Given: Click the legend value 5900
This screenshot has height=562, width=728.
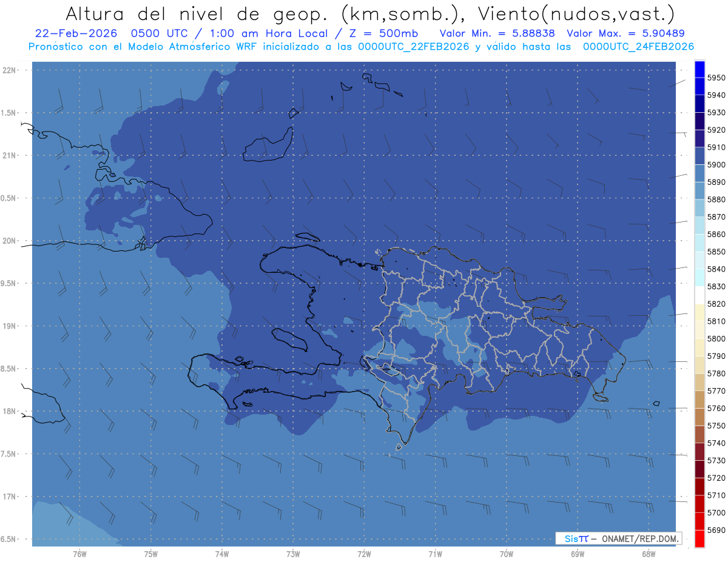Looking at the screenshot, I should (x=716, y=165).
